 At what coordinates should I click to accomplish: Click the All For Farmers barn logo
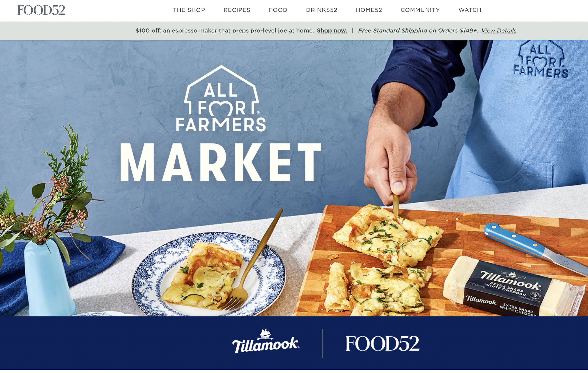pyautogui.click(x=221, y=98)
